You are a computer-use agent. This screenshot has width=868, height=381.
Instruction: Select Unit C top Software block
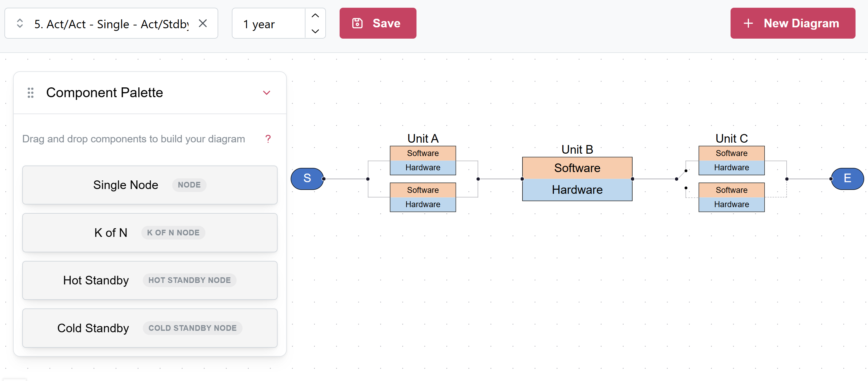pyautogui.click(x=731, y=153)
